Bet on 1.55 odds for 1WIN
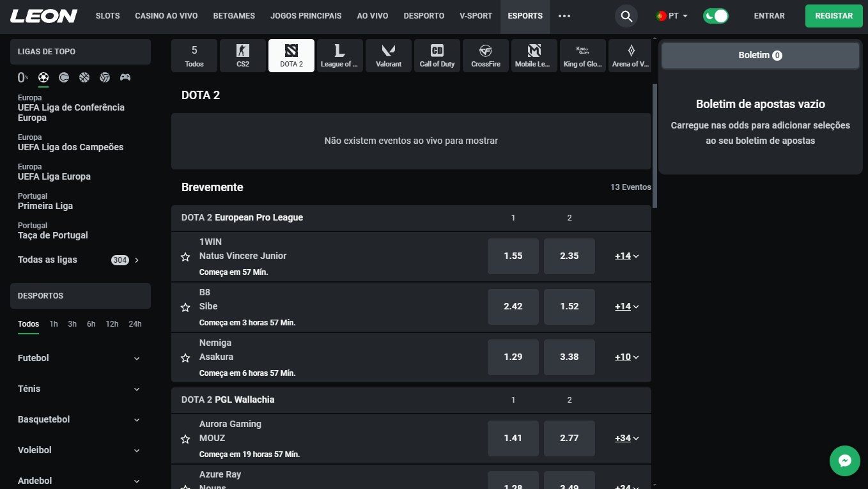 (x=513, y=256)
